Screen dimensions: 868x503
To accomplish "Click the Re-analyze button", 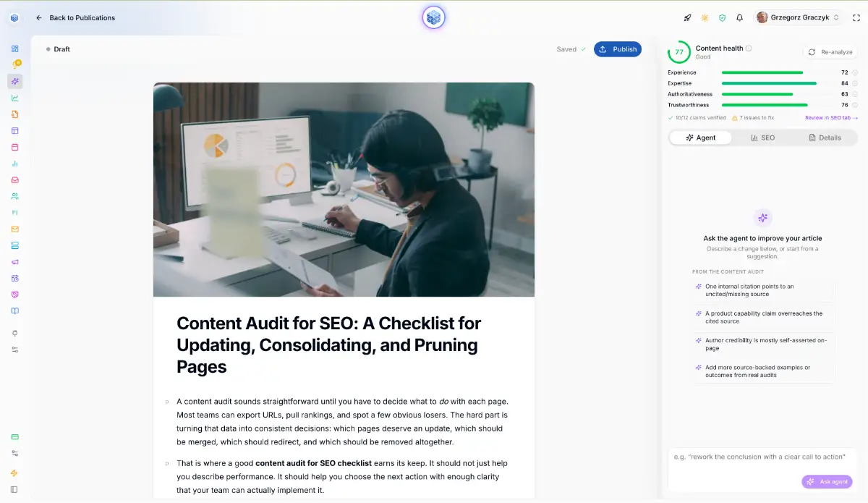I will [x=830, y=52].
